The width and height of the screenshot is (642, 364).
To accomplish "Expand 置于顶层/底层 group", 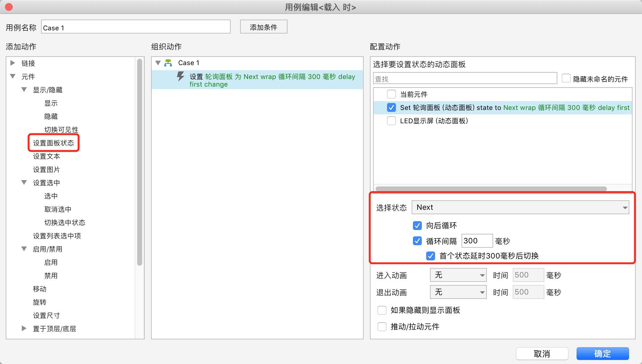I will coord(24,328).
